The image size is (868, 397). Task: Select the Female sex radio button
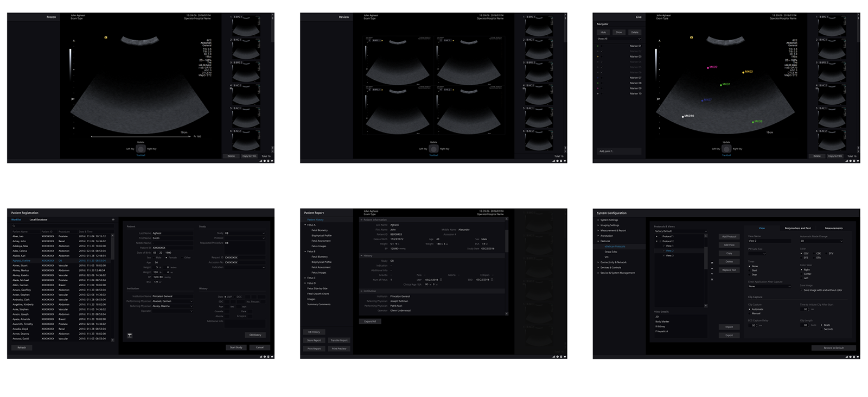tap(167, 257)
